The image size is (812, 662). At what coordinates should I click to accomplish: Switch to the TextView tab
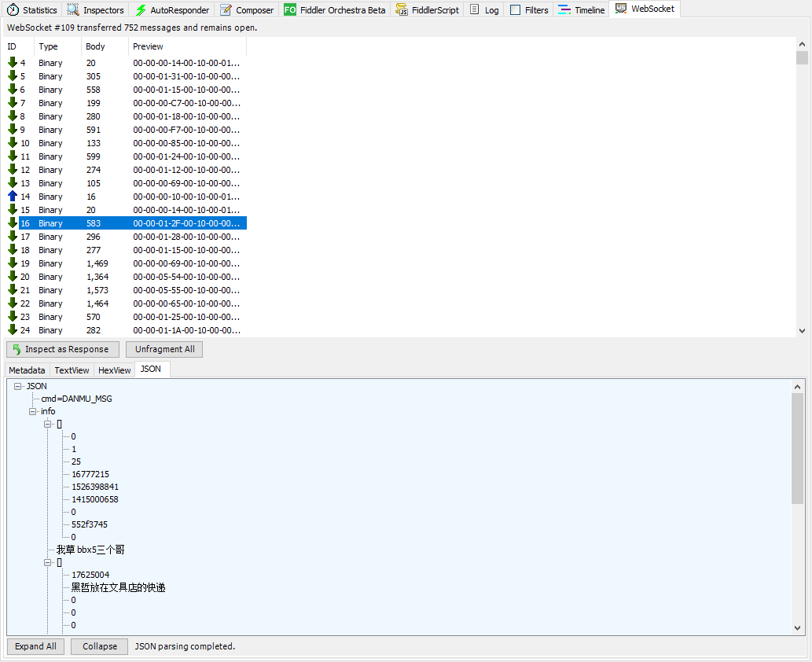pyautogui.click(x=72, y=370)
